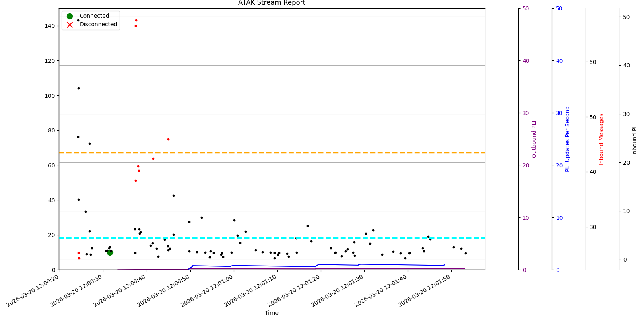Click the red data point near value 75
Screen dimensions: 644x322
pyautogui.click(x=168, y=139)
